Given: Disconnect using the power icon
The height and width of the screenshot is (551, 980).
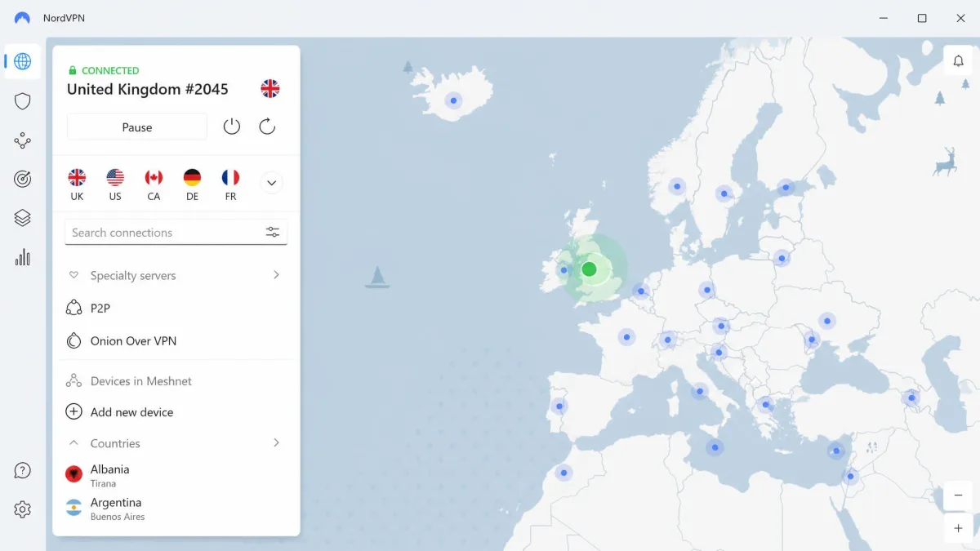Looking at the screenshot, I should pos(232,127).
